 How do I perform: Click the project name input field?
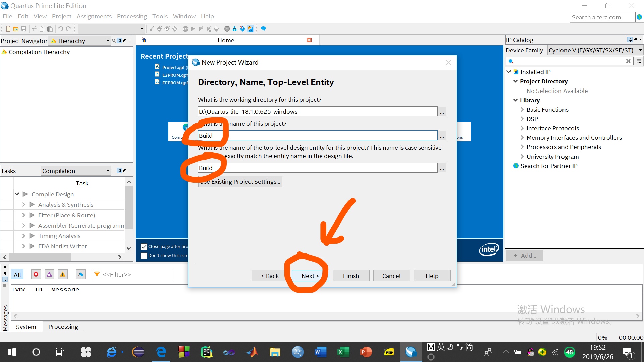(317, 136)
